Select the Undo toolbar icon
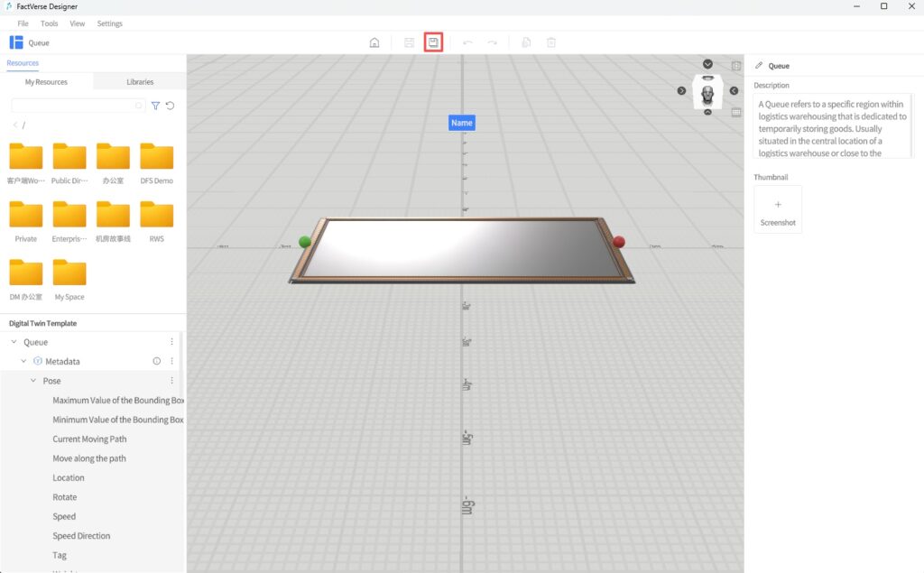The width and height of the screenshot is (924, 573). click(467, 42)
